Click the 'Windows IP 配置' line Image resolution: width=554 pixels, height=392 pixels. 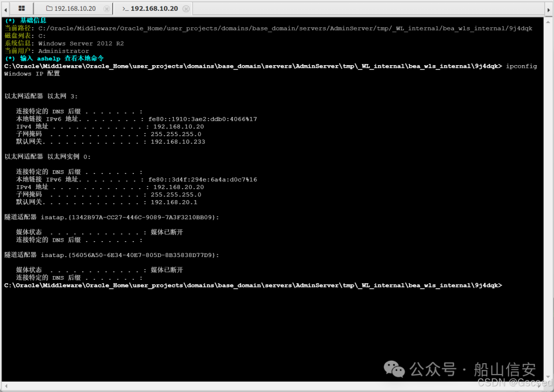(x=32, y=73)
